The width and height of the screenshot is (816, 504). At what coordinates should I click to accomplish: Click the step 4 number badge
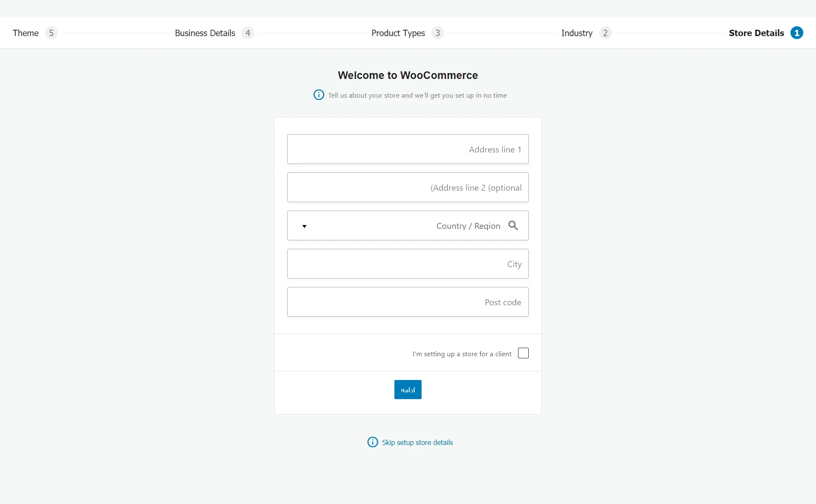[x=248, y=33]
